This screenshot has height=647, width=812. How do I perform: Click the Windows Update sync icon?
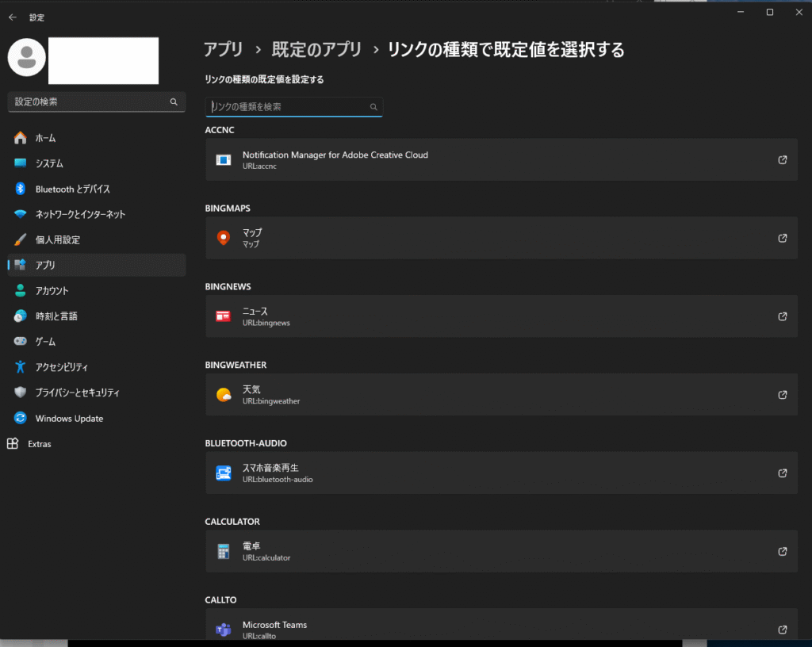tap(20, 418)
